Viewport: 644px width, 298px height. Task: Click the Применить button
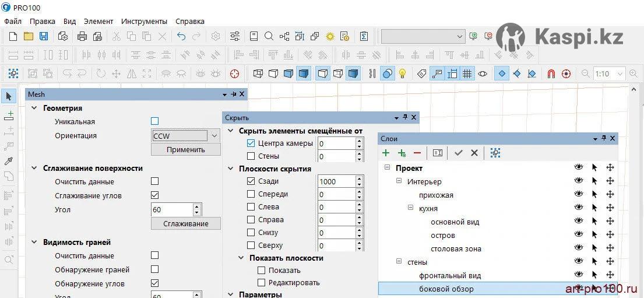click(x=185, y=149)
